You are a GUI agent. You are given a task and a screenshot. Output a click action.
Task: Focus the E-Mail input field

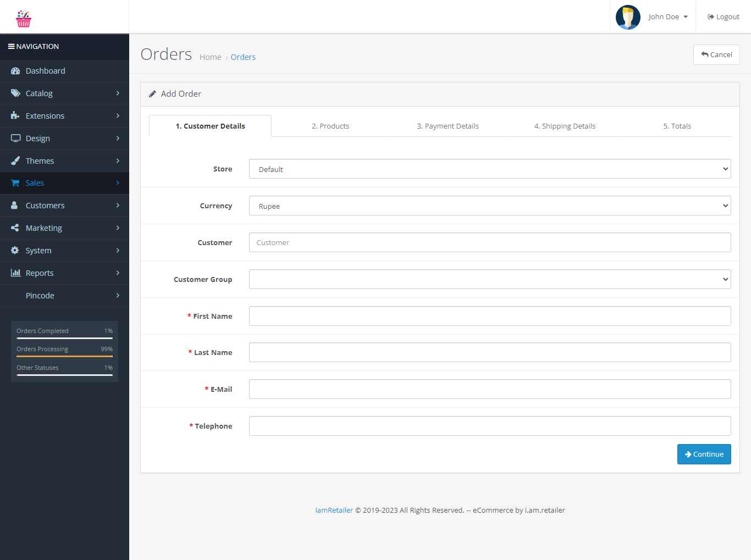point(490,389)
